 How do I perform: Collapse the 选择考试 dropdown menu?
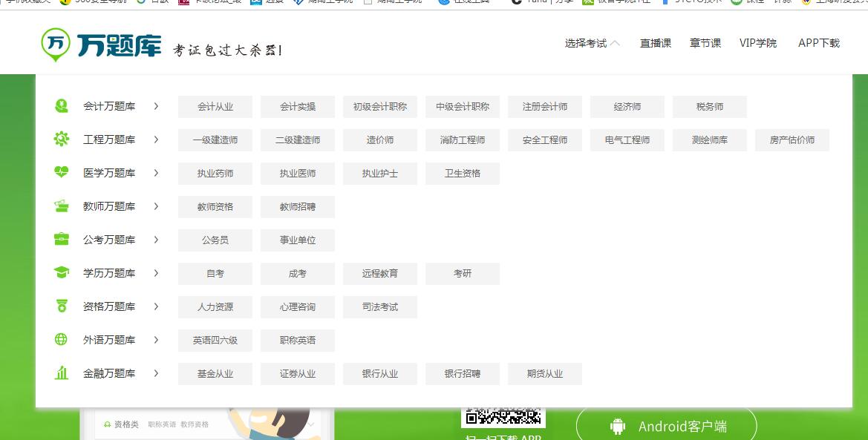(x=592, y=44)
